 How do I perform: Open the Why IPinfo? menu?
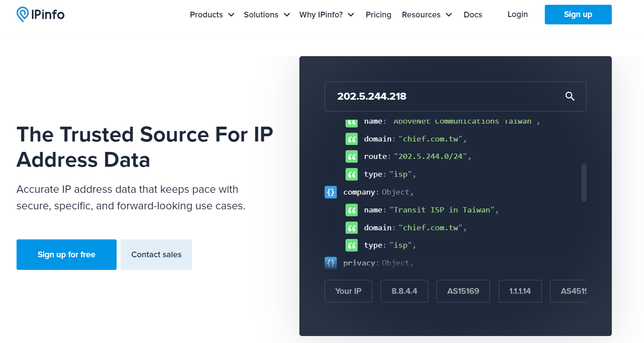click(327, 14)
